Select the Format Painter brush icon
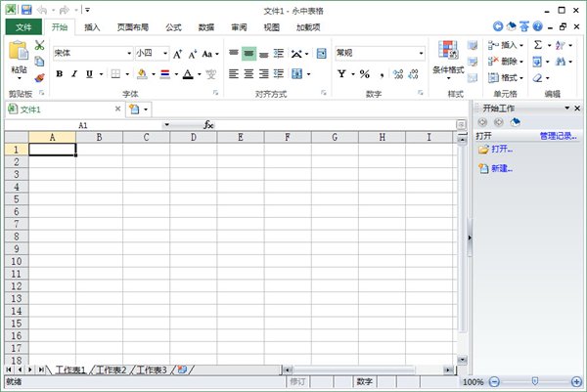The image size is (587, 392). (39, 77)
